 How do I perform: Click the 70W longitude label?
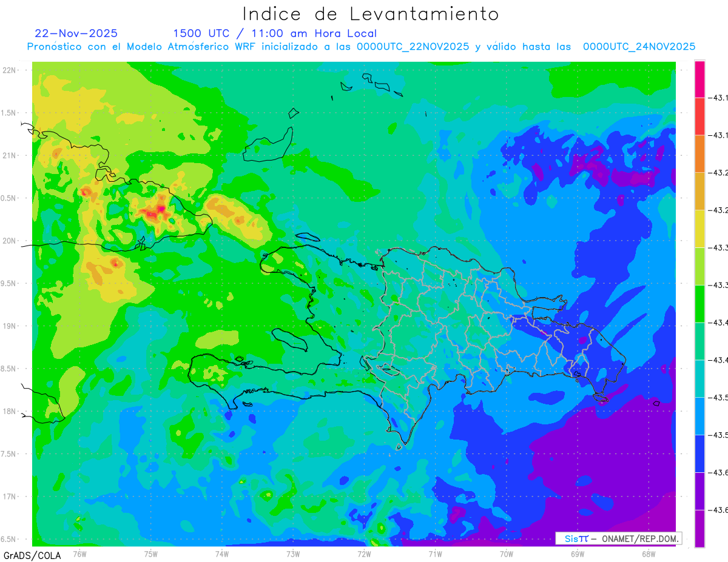coord(506,554)
